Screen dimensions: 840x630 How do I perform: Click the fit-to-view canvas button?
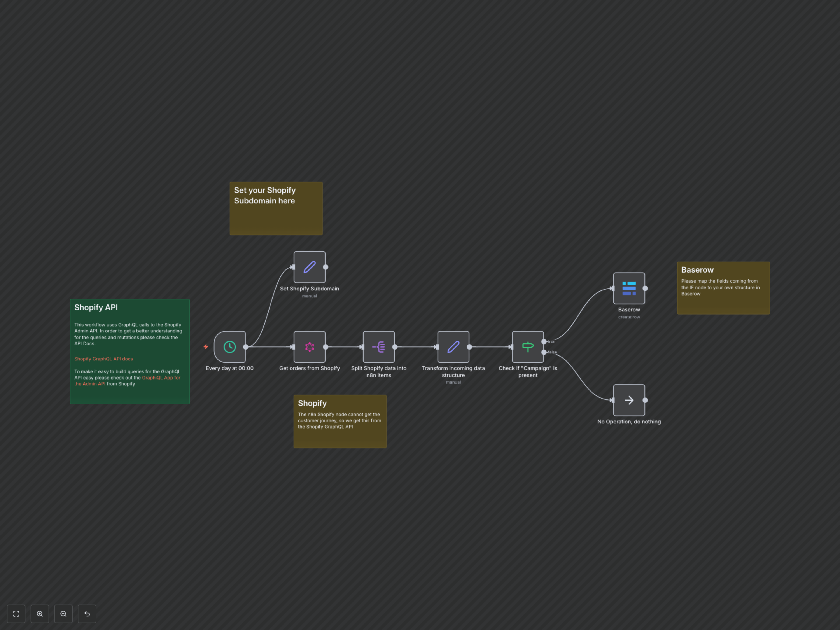[16, 614]
